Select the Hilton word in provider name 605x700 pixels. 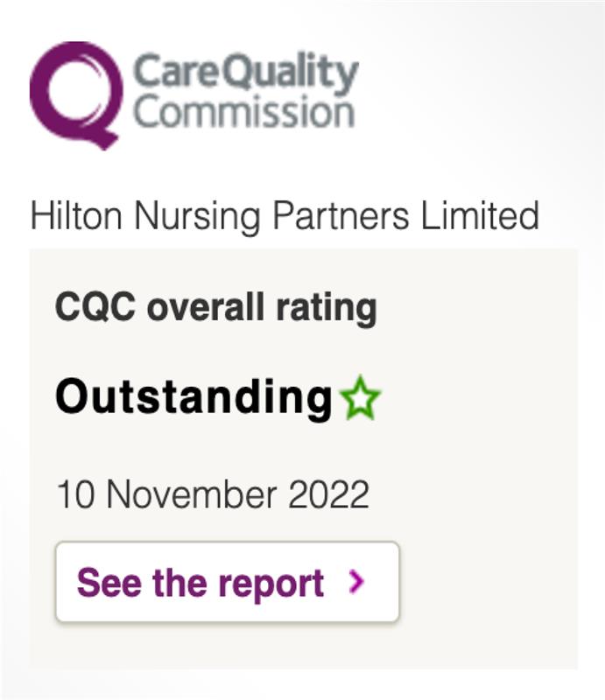tap(76, 215)
